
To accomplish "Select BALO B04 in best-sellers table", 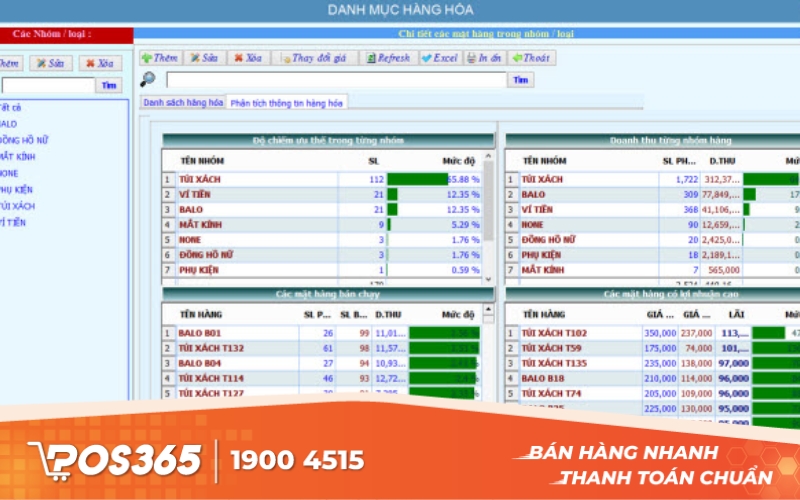I will pyautogui.click(x=321, y=363).
